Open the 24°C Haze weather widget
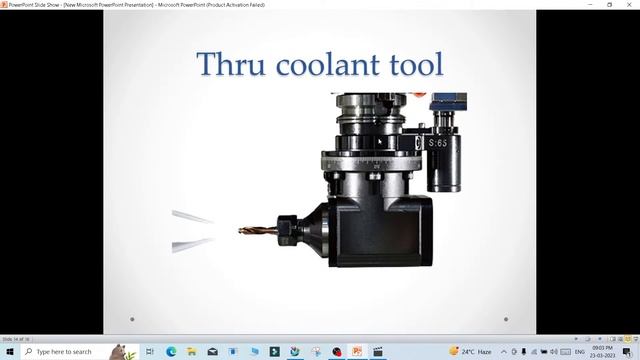 point(470,351)
